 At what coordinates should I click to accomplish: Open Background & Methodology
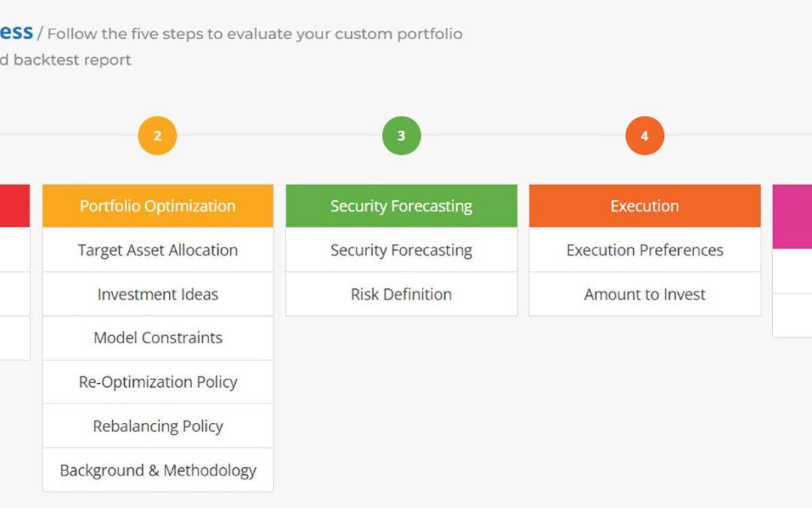click(x=157, y=470)
